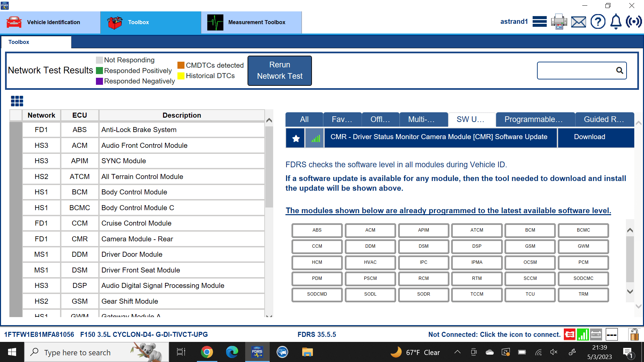644x362 pixels.
Task: Click the red vehicle connection icon
Action: tap(569, 335)
